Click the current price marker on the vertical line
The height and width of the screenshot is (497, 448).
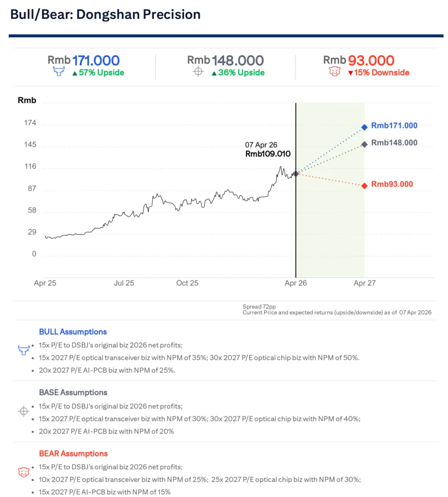click(x=296, y=173)
